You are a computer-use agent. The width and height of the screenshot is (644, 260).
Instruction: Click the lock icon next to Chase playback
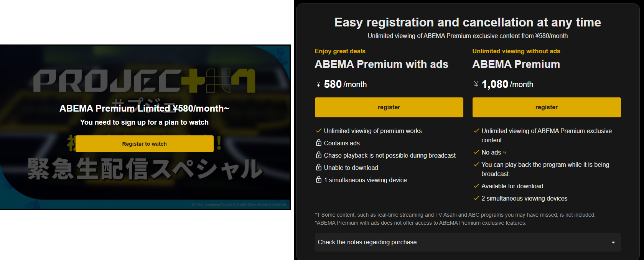tap(318, 155)
